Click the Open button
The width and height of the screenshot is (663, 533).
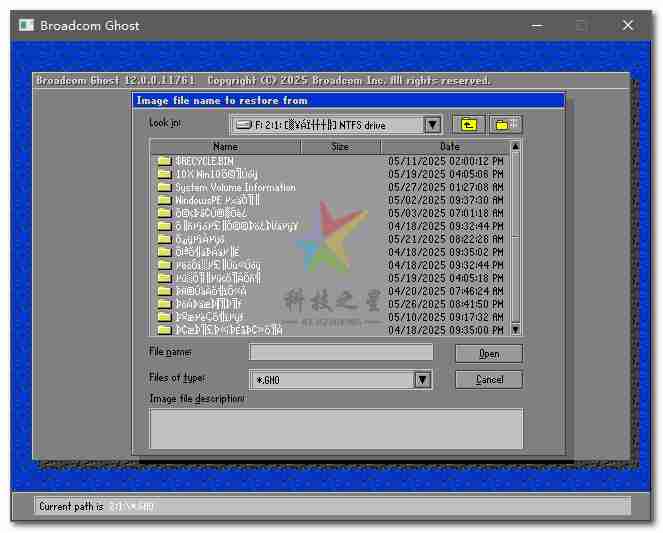point(489,354)
